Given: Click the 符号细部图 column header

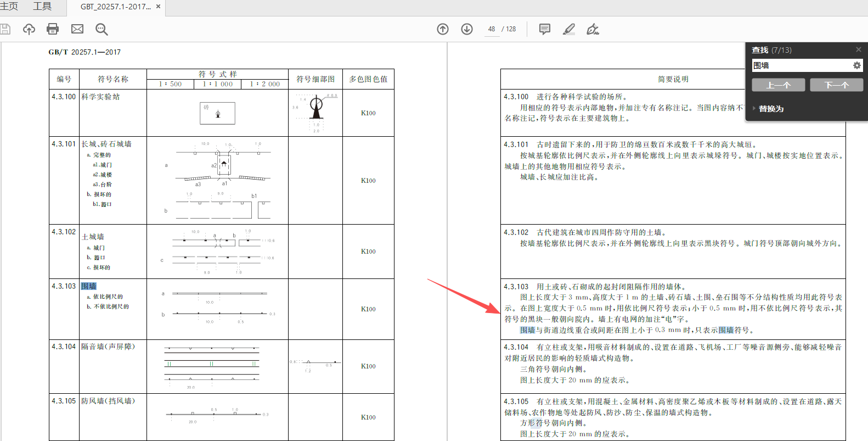Looking at the screenshot, I should pyautogui.click(x=315, y=79).
